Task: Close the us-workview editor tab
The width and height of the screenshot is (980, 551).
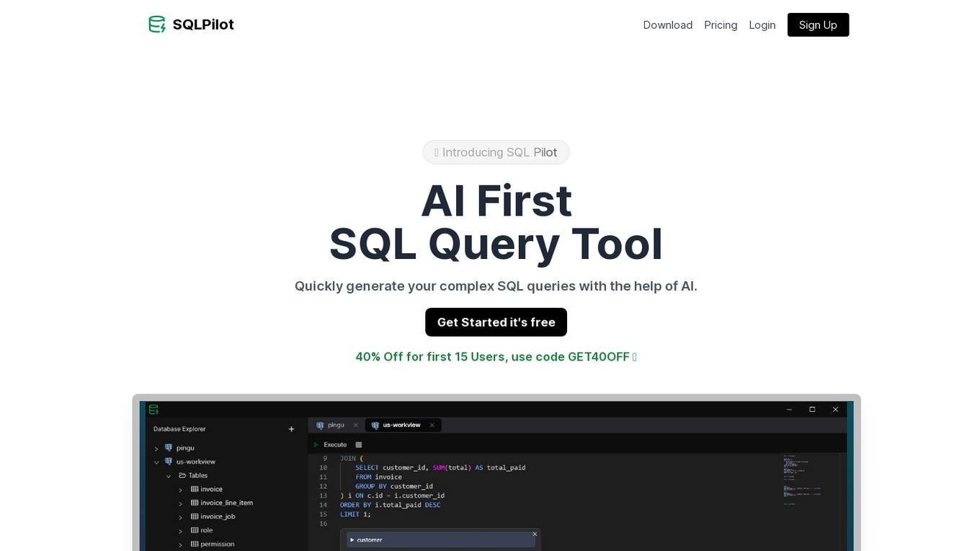Action: [x=432, y=426]
